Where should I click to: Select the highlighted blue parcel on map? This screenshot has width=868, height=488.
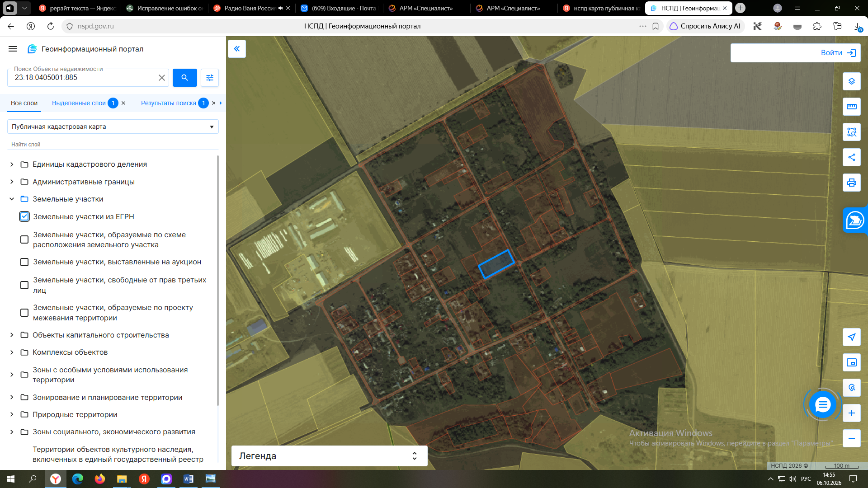[x=496, y=264]
